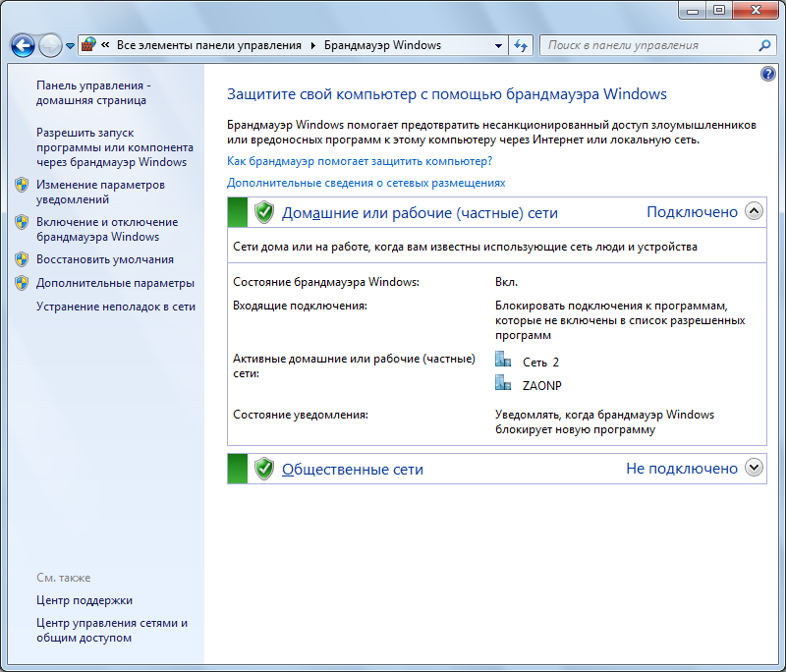Click the greyed Forward navigation arrow

[50, 45]
